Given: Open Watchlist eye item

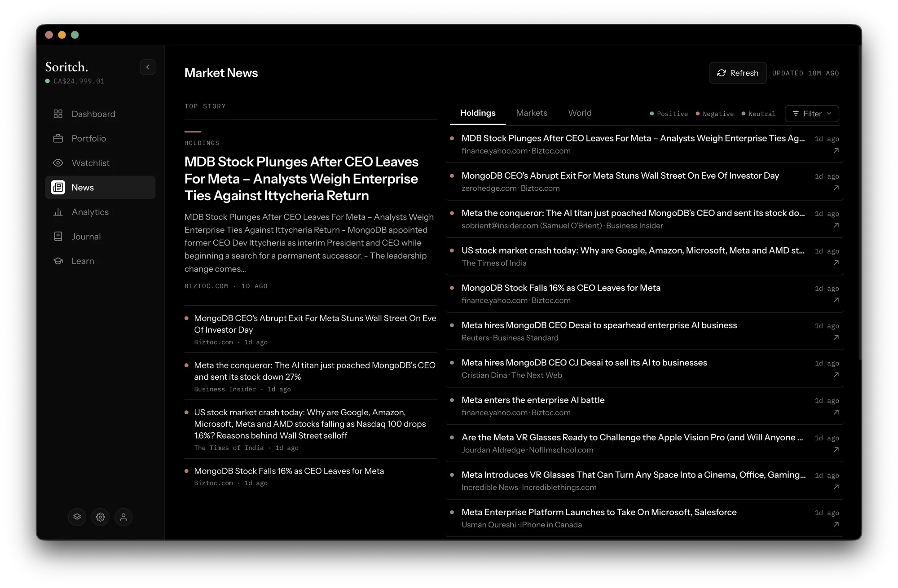Looking at the screenshot, I should pos(100,163).
